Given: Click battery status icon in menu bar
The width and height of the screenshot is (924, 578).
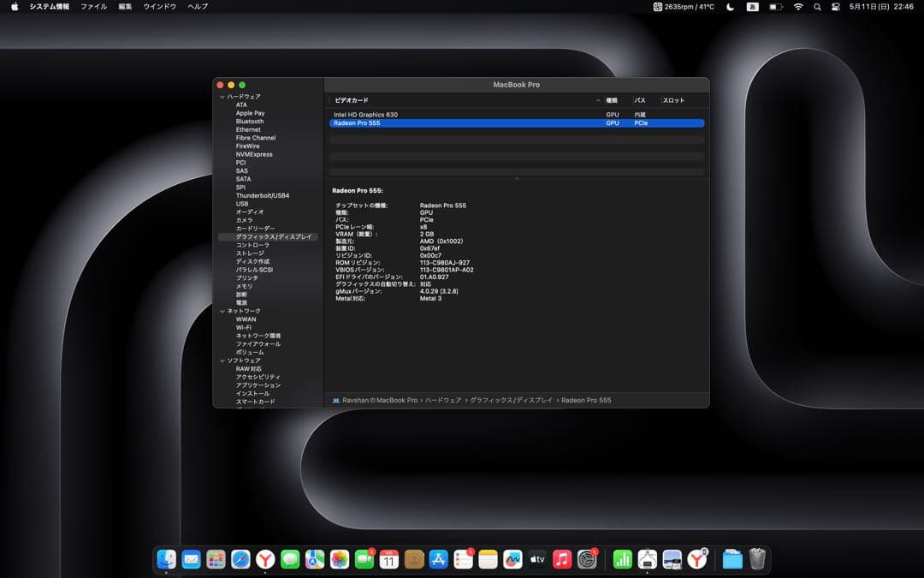Looking at the screenshot, I should [x=776, y=7].
